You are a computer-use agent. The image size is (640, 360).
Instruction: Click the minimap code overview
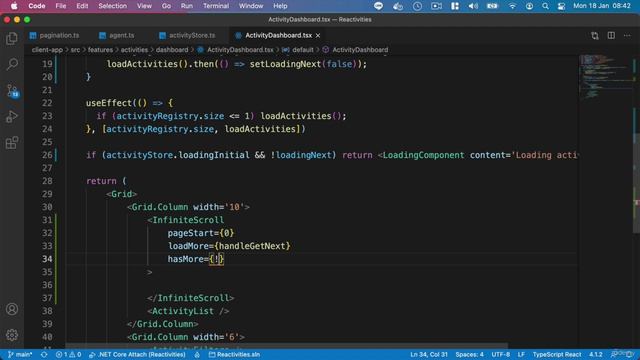[x=605, y=78]
